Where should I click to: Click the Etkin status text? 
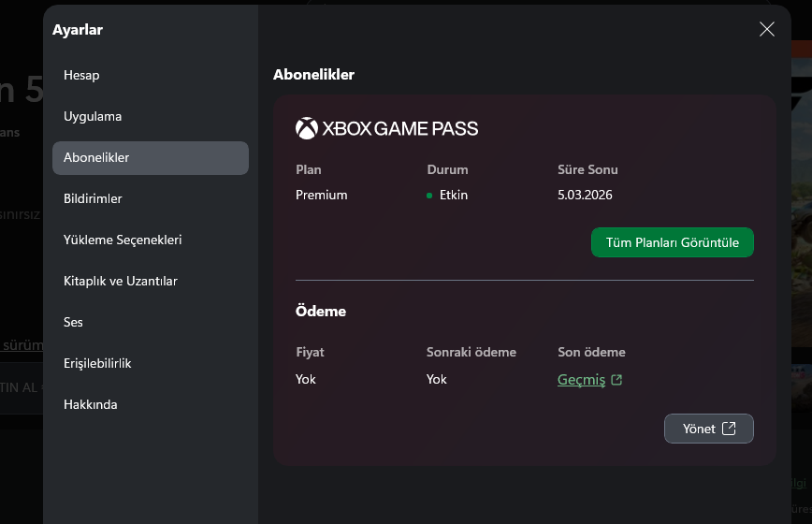click(454, 196)
